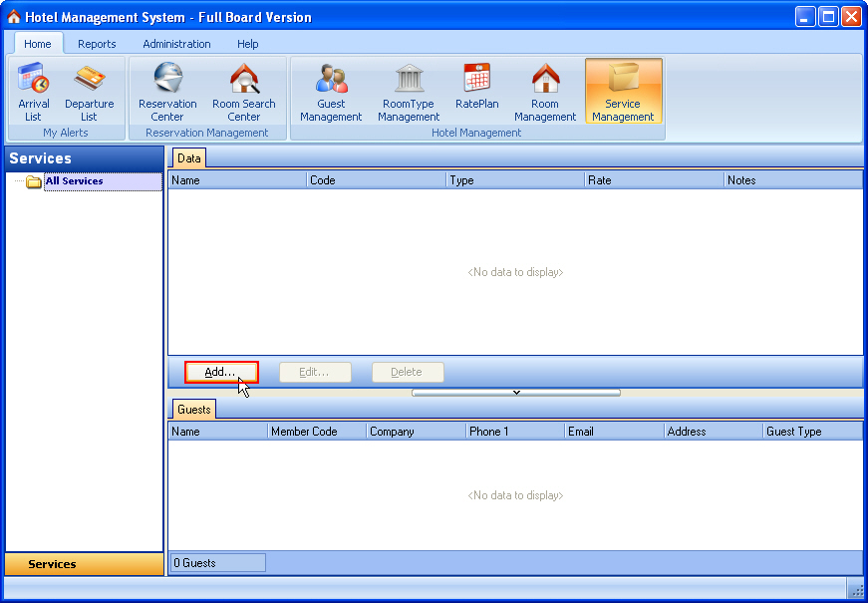The width and height of the screenshot is (868, 603).
Task: Open Guest Management
Action: coord(331,92)
